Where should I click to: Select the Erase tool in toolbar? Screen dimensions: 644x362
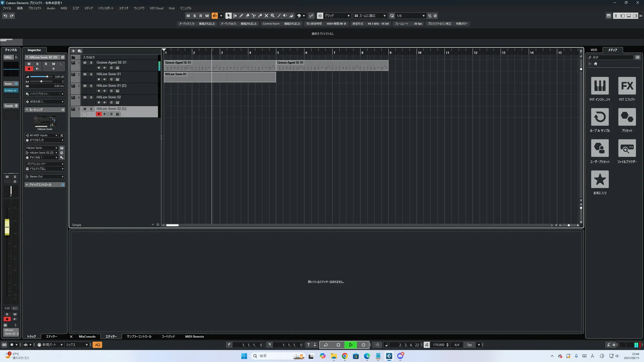click(x=247, y=16)
